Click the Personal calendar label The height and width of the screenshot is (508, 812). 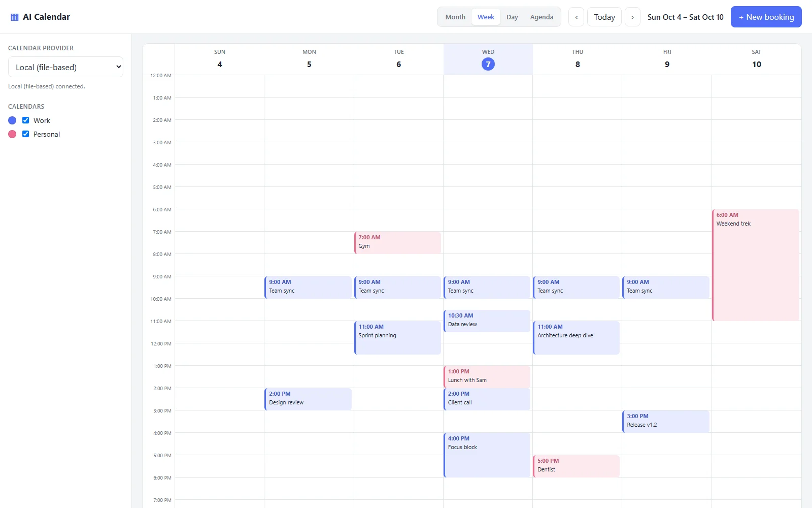pos(47,134)
